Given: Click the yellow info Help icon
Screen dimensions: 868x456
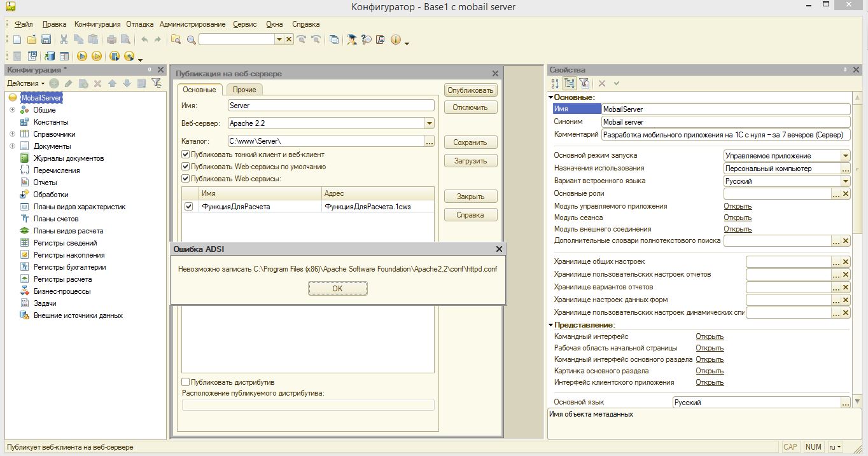Looking at the screenshot, I should [396, 39].
